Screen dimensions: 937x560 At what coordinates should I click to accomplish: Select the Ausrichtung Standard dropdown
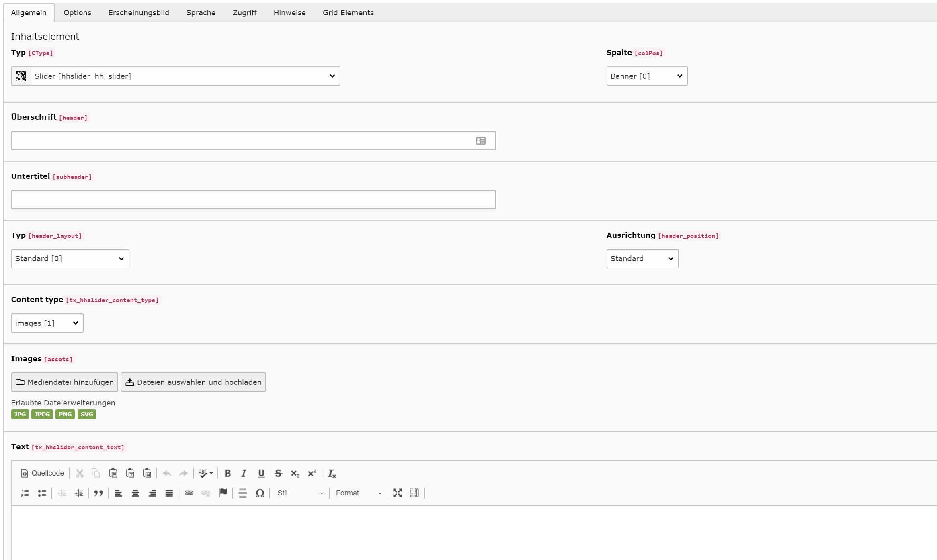[642, 259]
